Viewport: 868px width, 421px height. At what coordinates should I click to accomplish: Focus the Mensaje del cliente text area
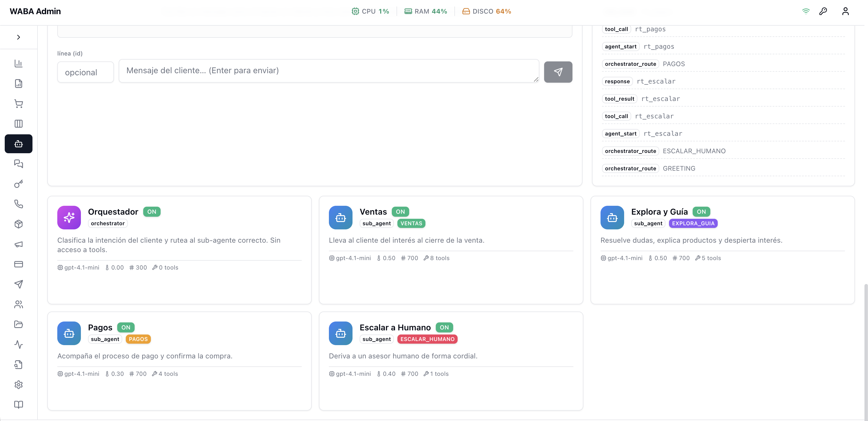(329, 71)
